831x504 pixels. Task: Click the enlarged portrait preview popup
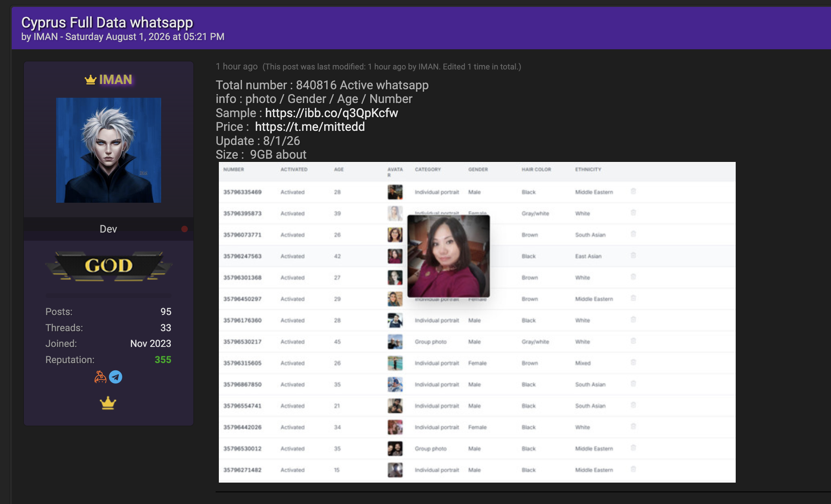point(449,256)
